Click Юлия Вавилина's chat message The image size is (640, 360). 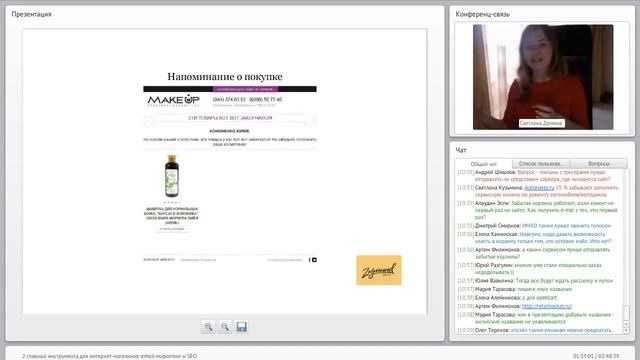[536, 281]
